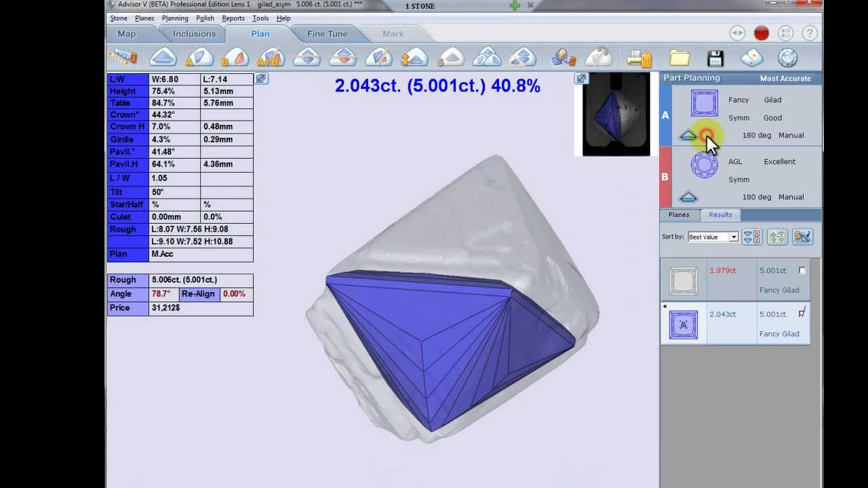
Task: Select the single-stone plan icon
Action: coord(163,58)
